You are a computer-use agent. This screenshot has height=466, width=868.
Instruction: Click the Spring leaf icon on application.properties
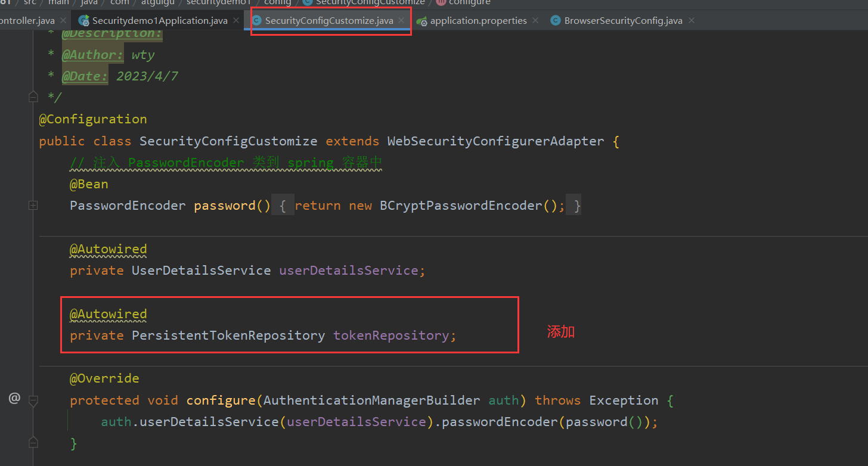pyautogui.click(x=422, y=20)
